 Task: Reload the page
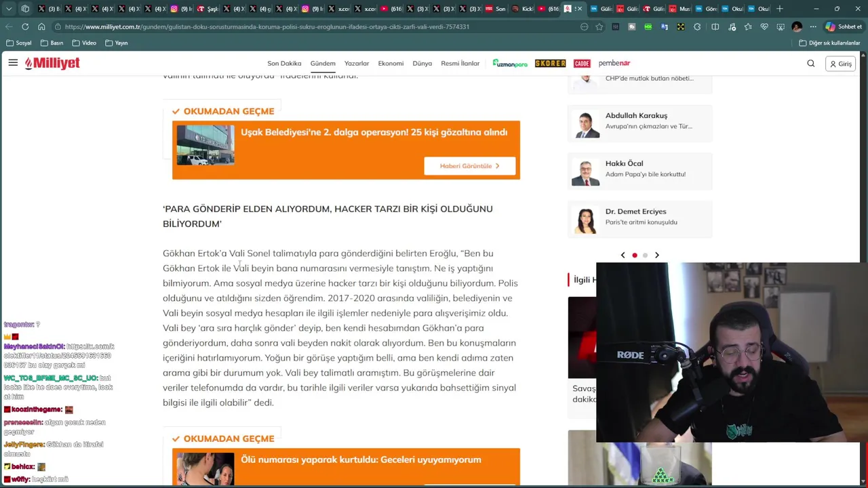pyautogui.click(x=25, y=26)
